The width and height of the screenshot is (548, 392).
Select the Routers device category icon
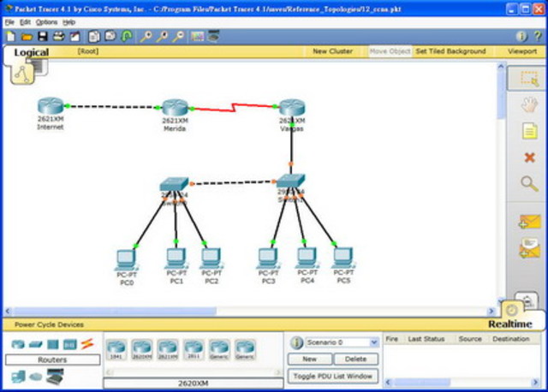[x=18, y=344]
